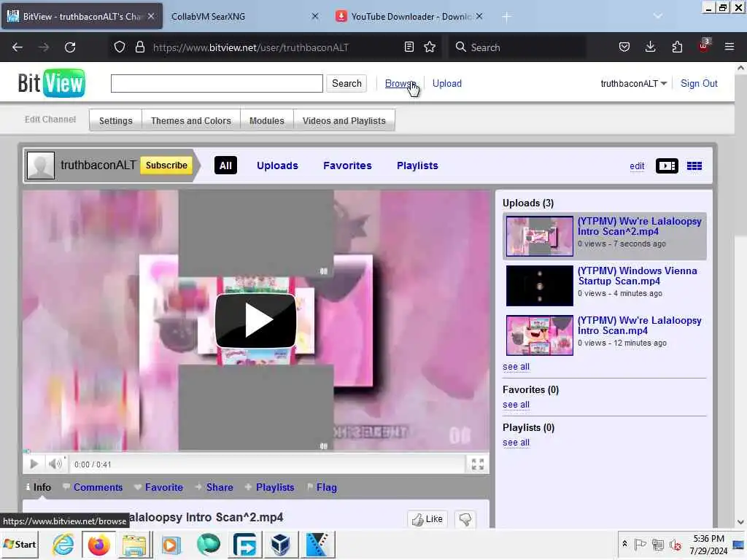Image resolution: width=747 pixels, height=560 pixels.
Task: Toggle reader view icon in address bar
Action: click(409, 47)
